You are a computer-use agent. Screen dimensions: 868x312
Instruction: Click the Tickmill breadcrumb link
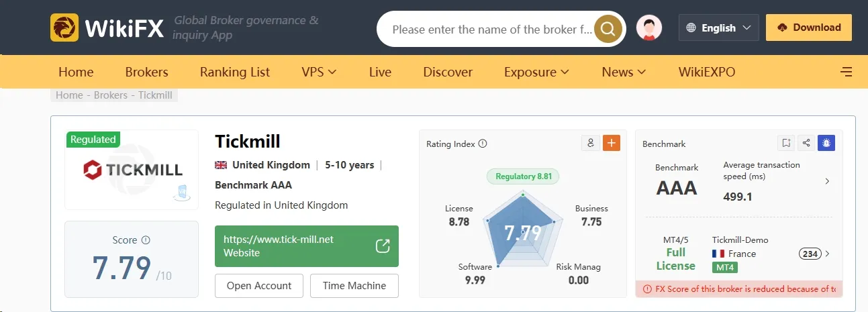(155, 95)
